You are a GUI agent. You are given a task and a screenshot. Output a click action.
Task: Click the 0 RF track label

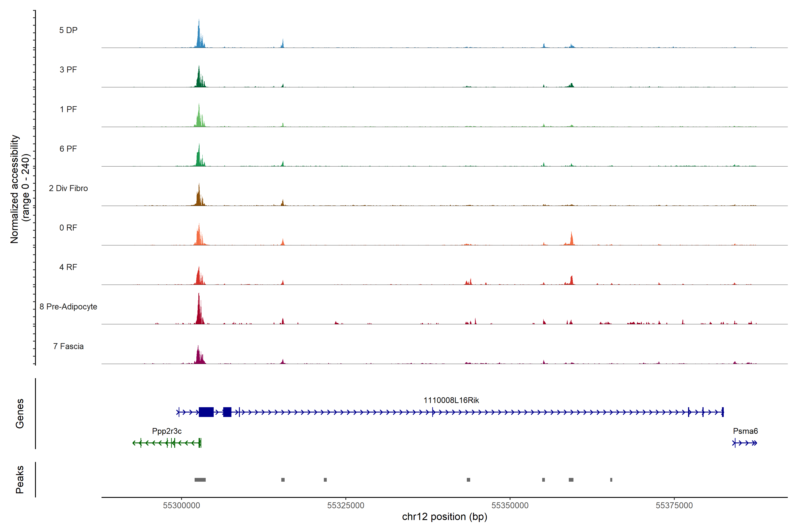pos(68,228)
